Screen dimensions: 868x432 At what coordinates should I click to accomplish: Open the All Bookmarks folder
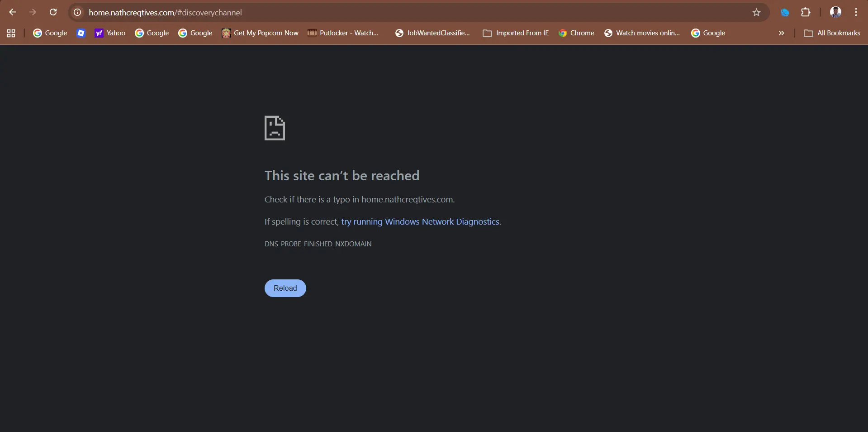coord(832,33)
